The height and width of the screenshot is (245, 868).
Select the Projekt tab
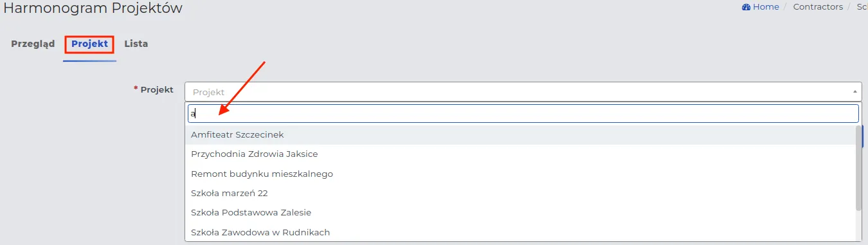pyautogui.click(x=89, y=44)
